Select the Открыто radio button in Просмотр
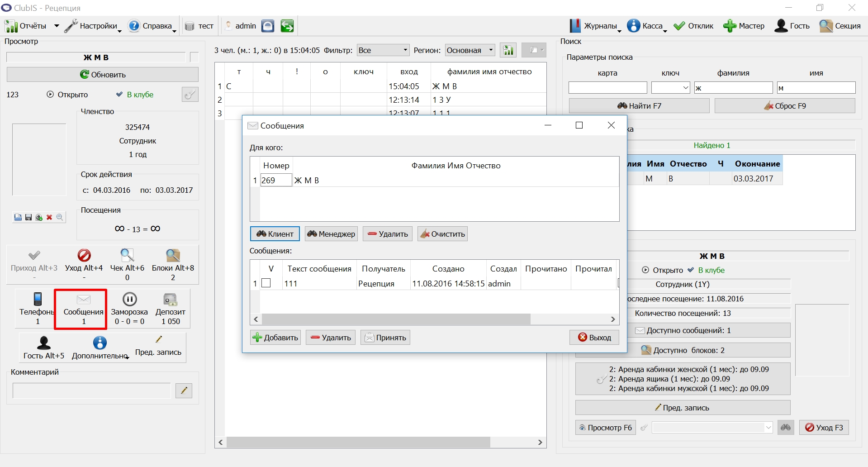Viewport: 868px width, 467px height. (x=50, y=95)
